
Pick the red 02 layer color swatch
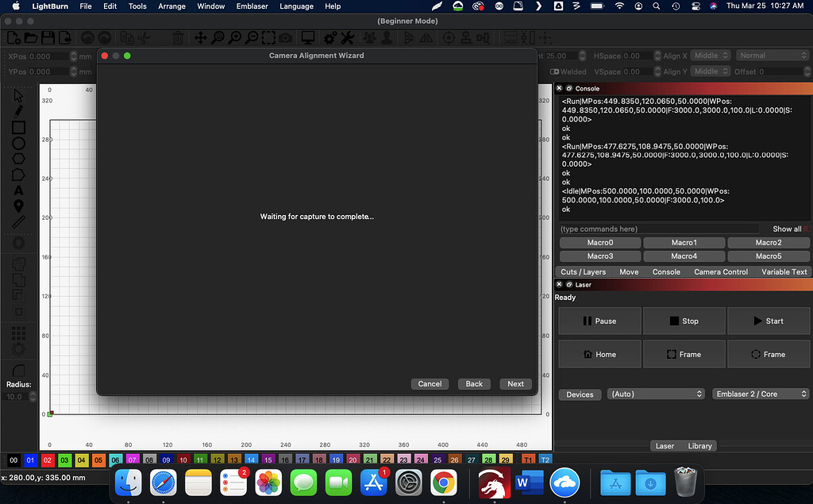point(48,460)
